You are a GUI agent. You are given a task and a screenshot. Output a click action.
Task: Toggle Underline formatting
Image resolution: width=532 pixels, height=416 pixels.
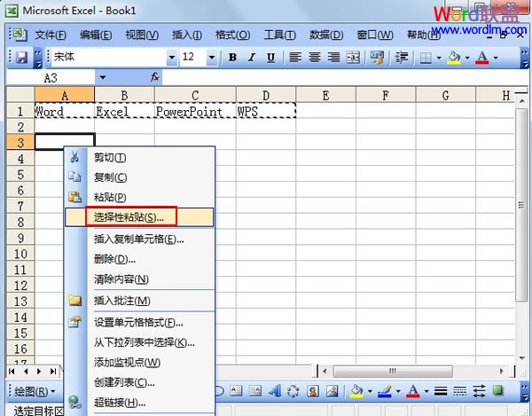(270, 58)
